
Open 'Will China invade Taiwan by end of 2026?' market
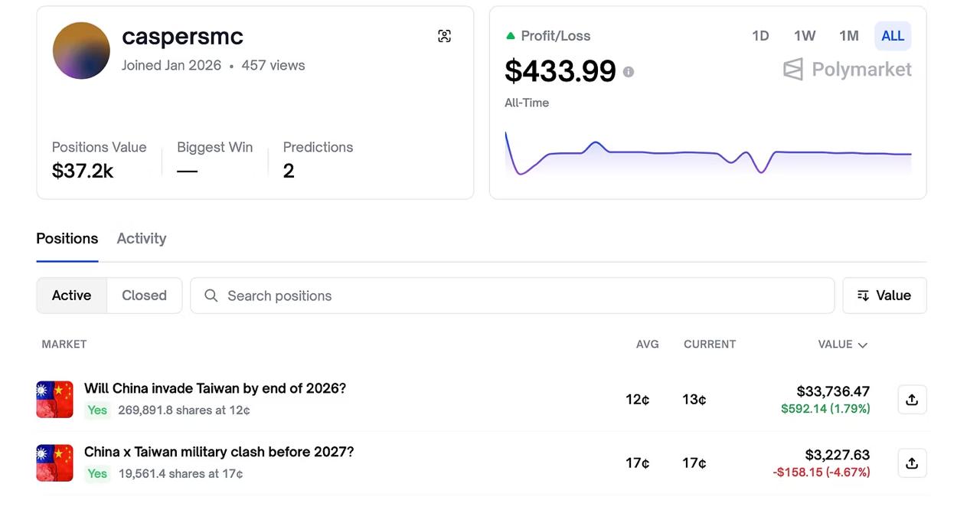tap(215, 388)
